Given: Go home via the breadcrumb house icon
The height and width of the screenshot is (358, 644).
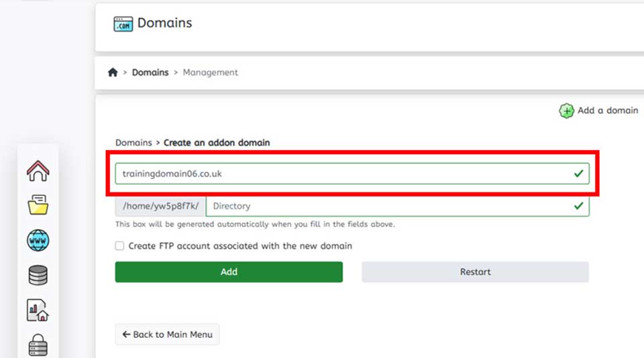Looking at the screenshot, I should (113, 72).
